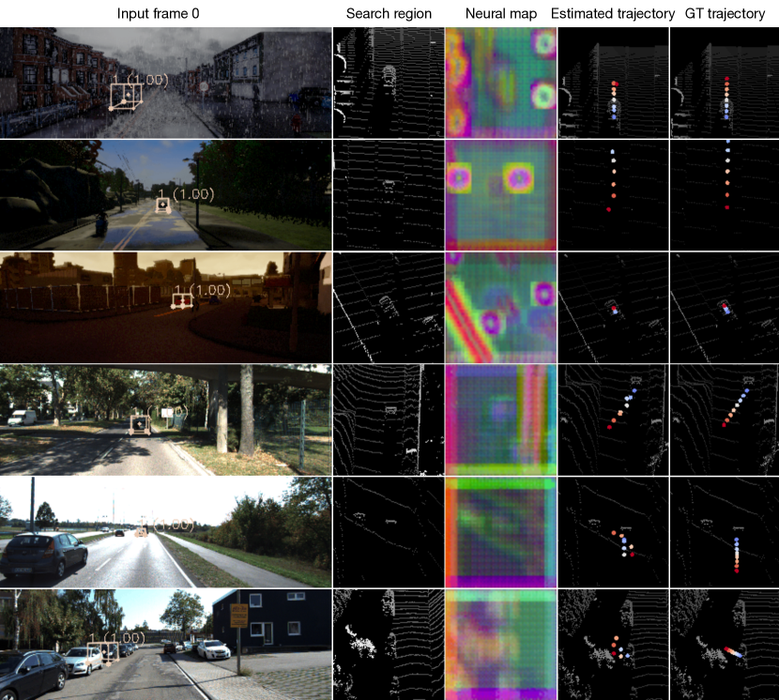Viewport: 779px width, 700px height.
Task: Click the yellow sign in the black building frame
Action: coord(239,616)
